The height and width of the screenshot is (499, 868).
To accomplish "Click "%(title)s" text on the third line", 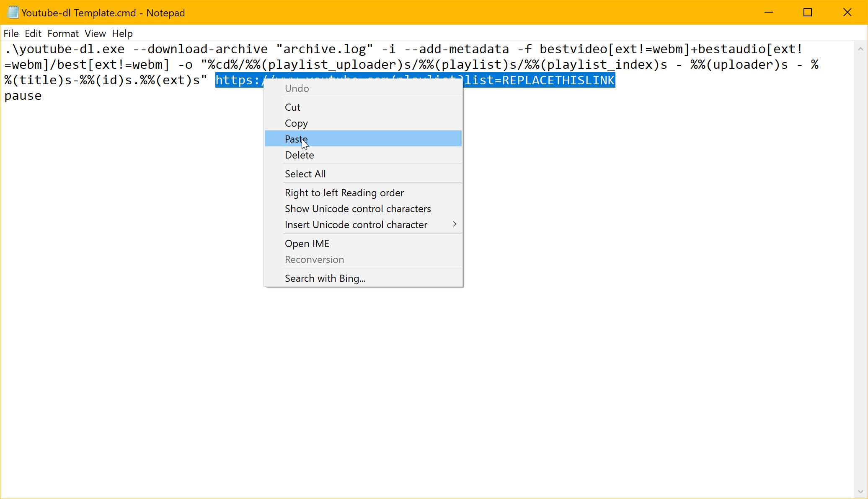I will (x=38, y=80).
